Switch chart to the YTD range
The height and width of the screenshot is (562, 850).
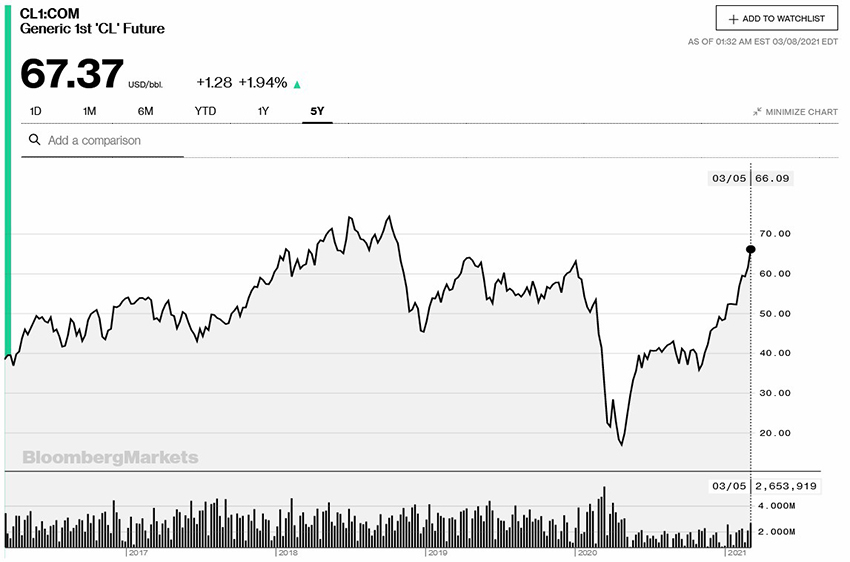coord(205,111)
